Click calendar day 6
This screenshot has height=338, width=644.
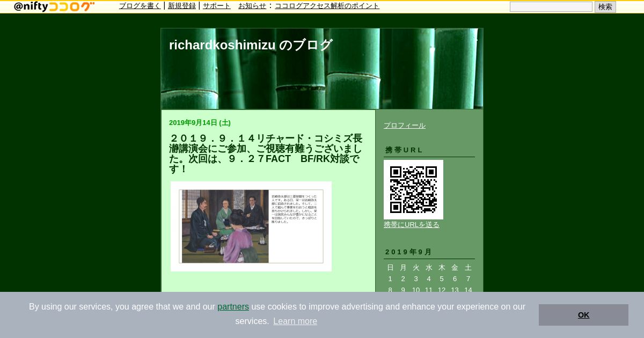pyautogui.click(x=455, y=279)
